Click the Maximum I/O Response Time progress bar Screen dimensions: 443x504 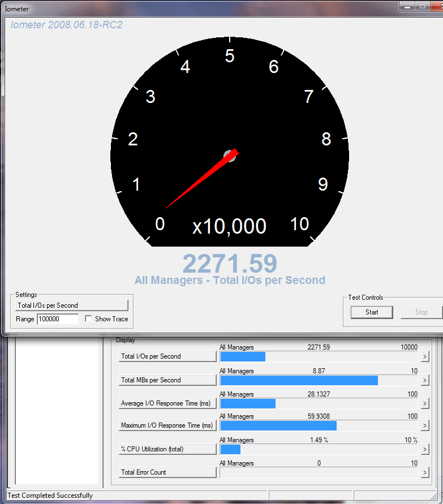click(319, 425)
